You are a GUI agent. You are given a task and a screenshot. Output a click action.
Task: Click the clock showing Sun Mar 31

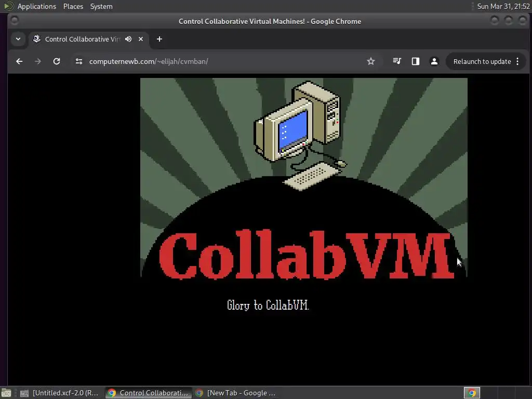503,6
